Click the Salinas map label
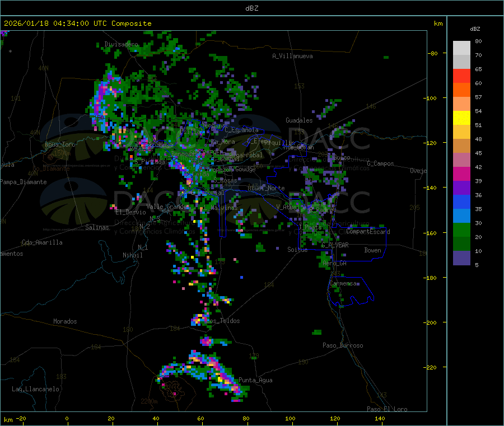This screenshot has height=426, width=504. [97, 227]
